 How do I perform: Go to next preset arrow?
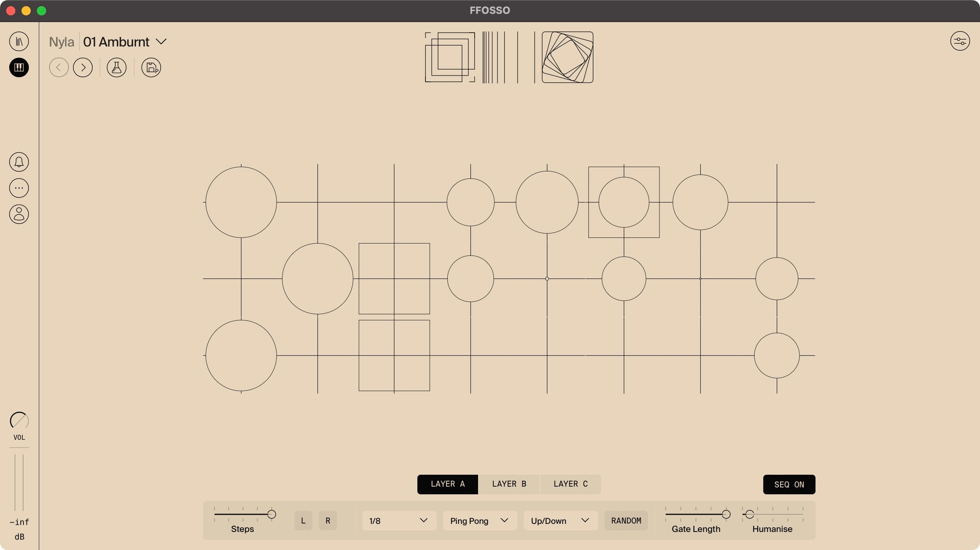point(83,68)
